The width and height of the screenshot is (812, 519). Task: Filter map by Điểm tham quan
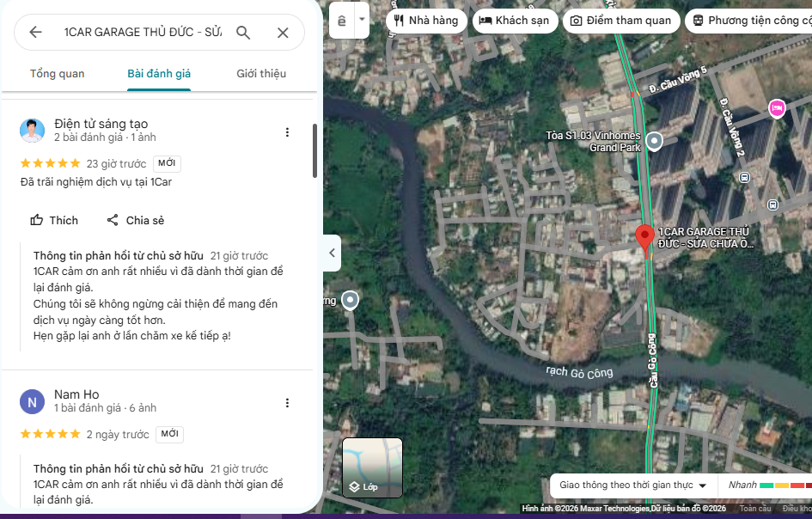tap(621, 21)
